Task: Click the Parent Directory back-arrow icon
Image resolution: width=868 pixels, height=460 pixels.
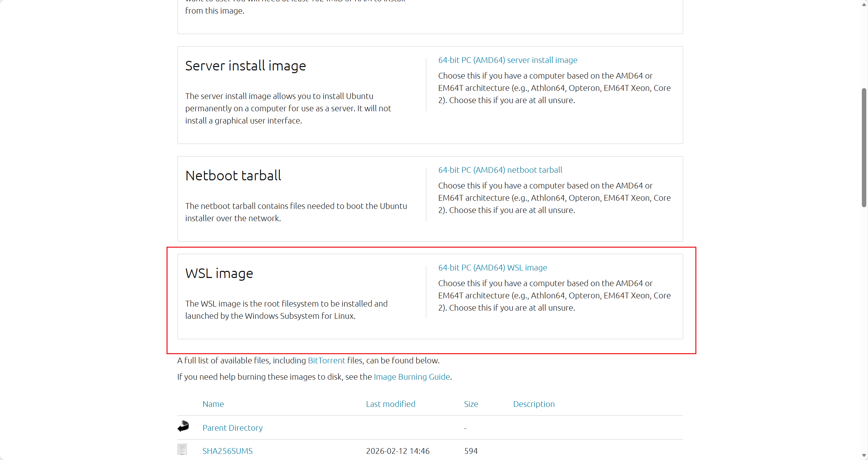Action: pyautogui.click(x=183, y=426)
